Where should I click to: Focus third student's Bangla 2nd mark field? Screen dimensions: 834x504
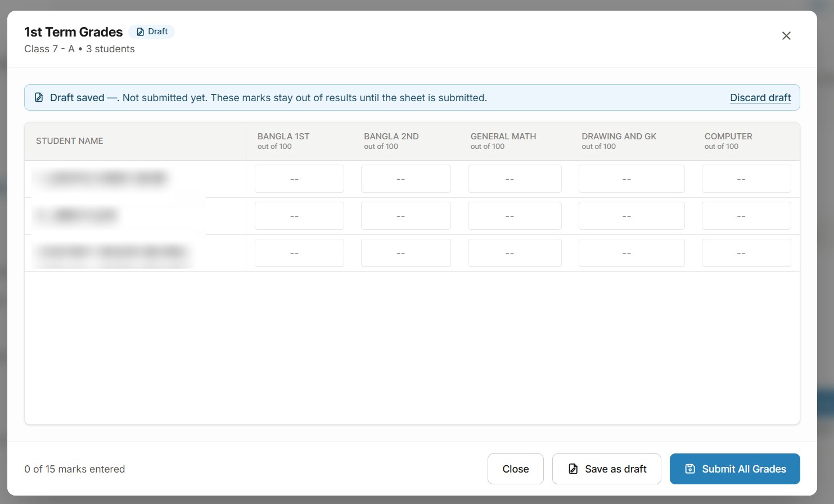(x=406, y=253)
